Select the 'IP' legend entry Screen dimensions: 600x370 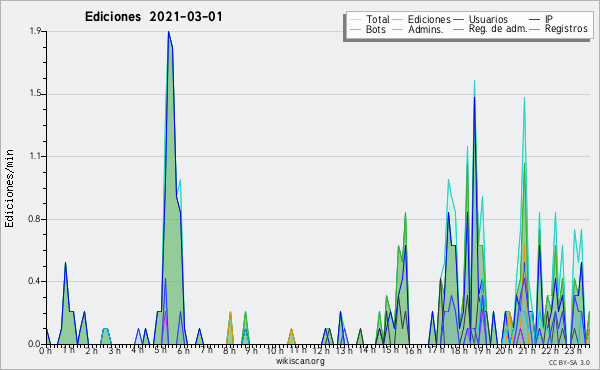[549, 19]
